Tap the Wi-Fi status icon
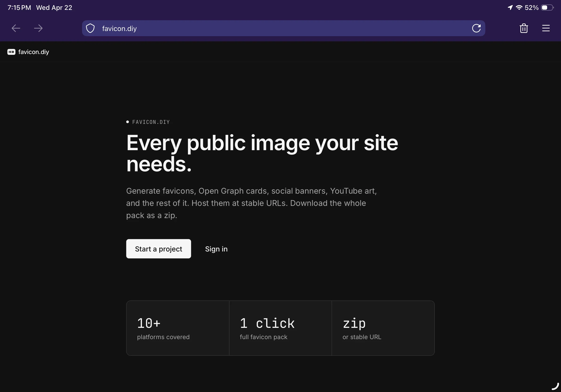 point(519,8)
